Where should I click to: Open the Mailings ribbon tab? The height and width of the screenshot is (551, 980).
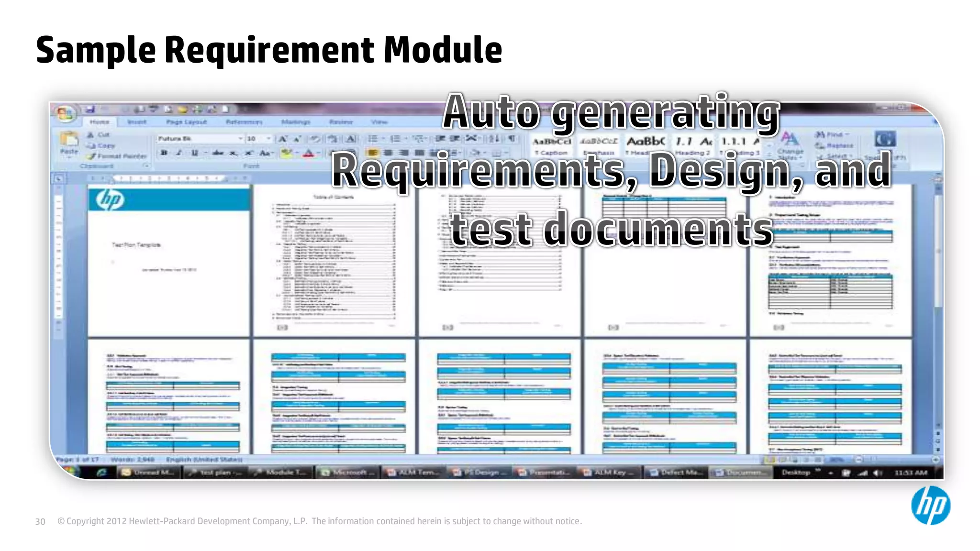[296, 122]
